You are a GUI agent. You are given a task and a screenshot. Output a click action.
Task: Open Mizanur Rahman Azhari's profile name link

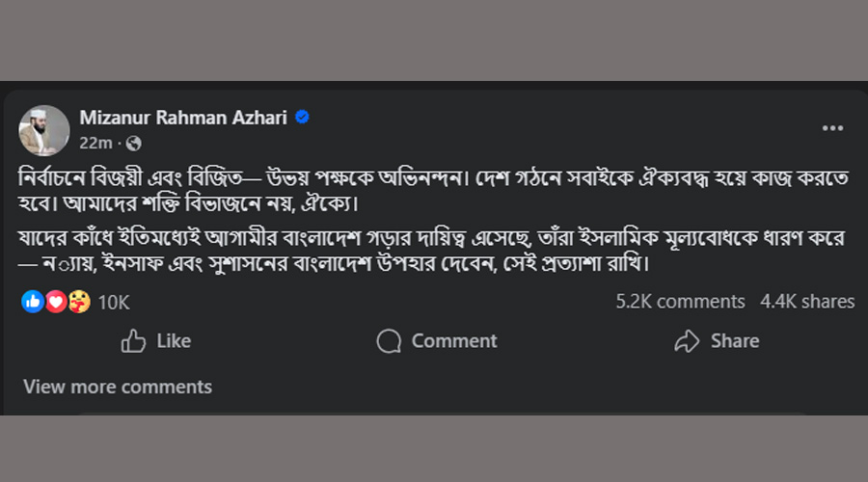(183, 118)
